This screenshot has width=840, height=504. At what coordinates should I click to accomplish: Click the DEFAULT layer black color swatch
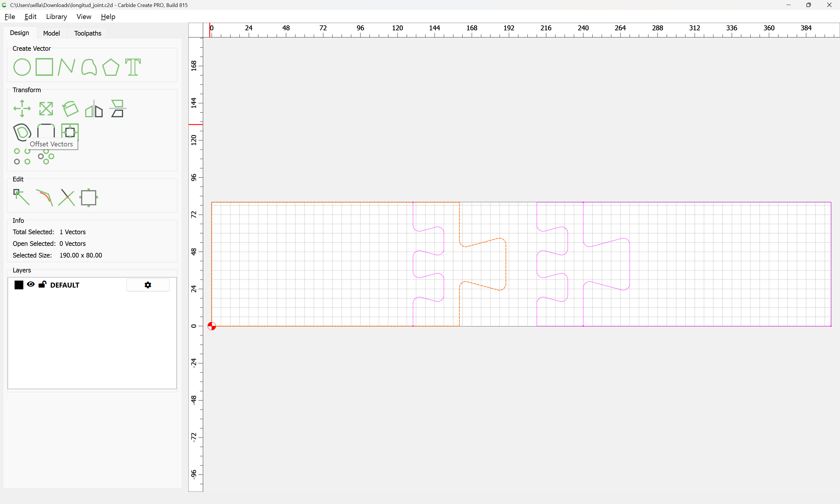(x=19, y=285)
